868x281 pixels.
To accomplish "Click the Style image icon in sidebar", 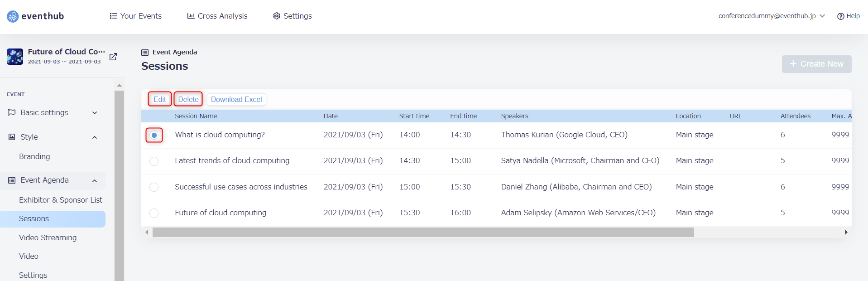I will point(12,137).
